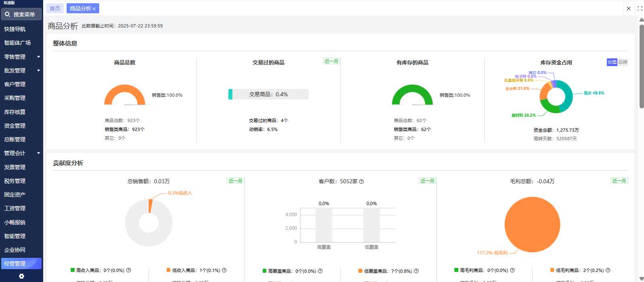The width and height of the screenshot is (644, 282).
Task: Click help icon beside 高覆盖商品
Action: 320,271
